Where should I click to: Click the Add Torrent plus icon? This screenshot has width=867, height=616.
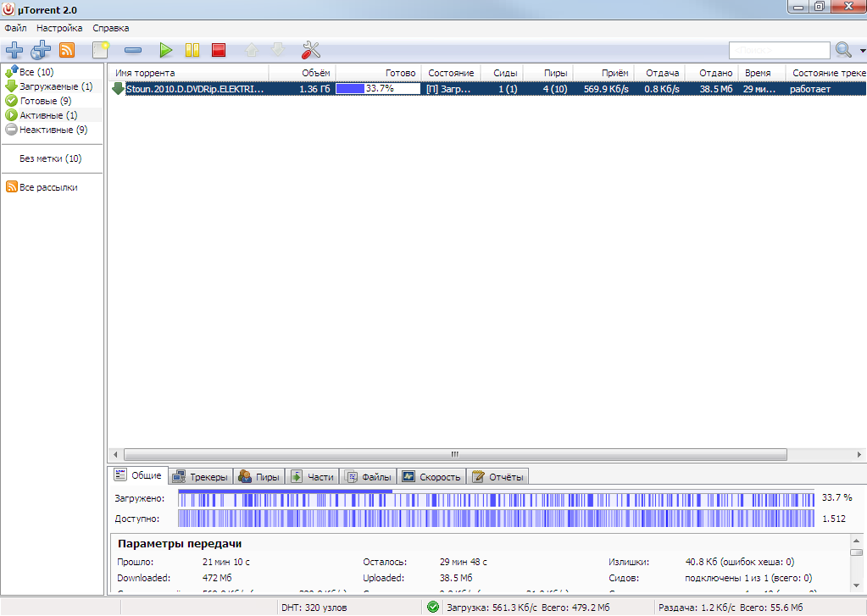coord(14,50)
